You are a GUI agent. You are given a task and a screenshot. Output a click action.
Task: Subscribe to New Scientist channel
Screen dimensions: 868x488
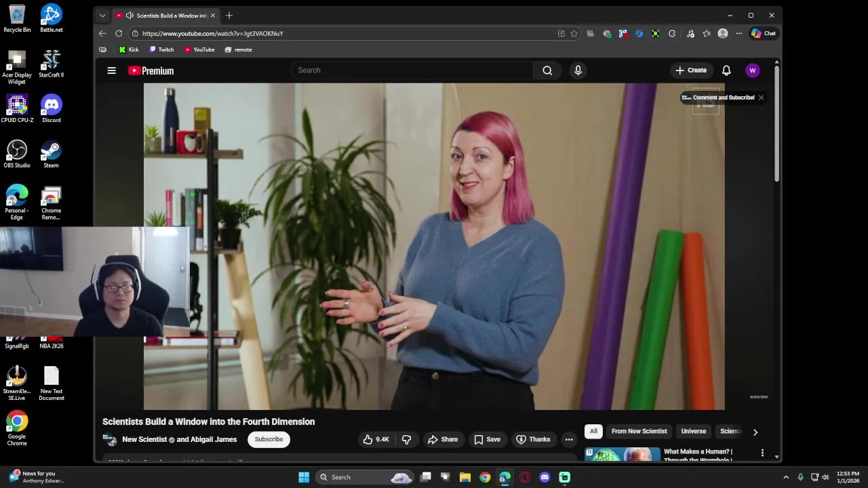click(x=269, y=439)
